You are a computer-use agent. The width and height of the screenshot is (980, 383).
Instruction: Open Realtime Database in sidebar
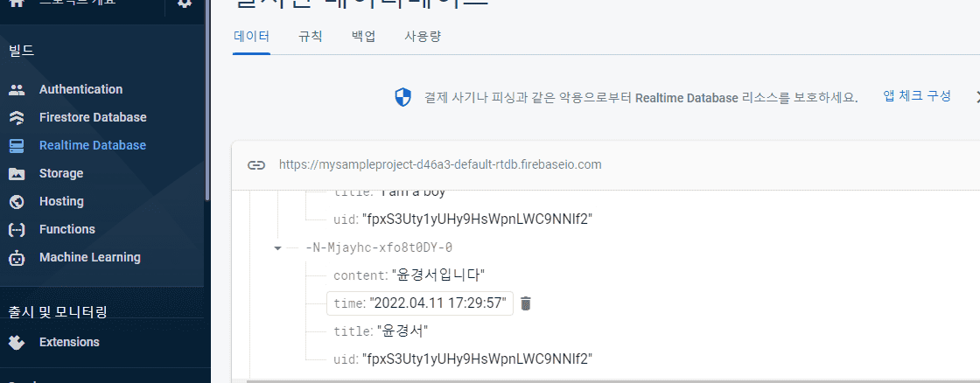pos(93,145)
